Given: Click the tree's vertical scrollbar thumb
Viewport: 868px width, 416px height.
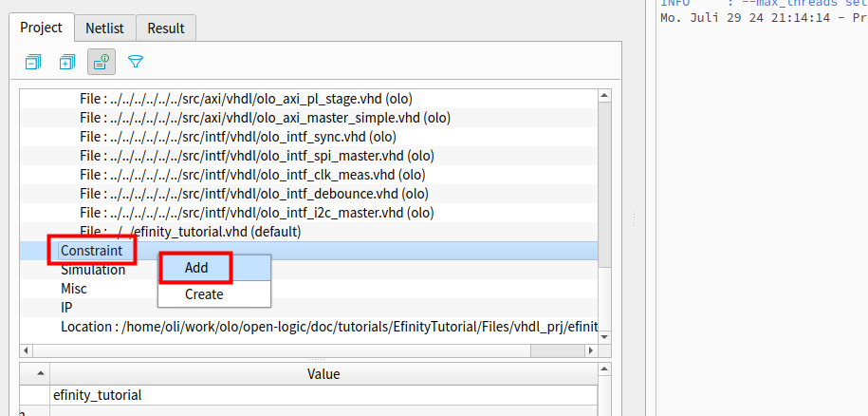Looking at the screenshot, I should [604, 185].
